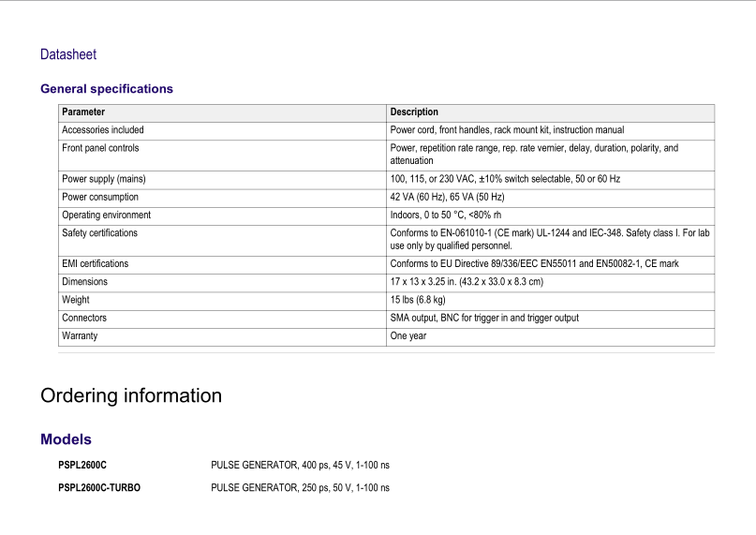Screen dimensions: 756x535
Task: Select the Dimensions value in inches
Action: [467, 282]
